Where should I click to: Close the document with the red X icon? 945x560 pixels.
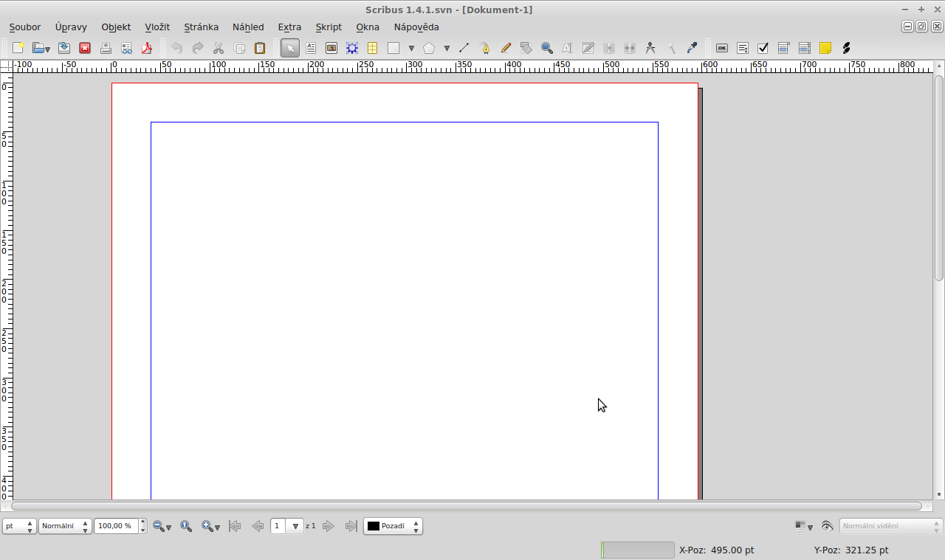coord(85,48)
